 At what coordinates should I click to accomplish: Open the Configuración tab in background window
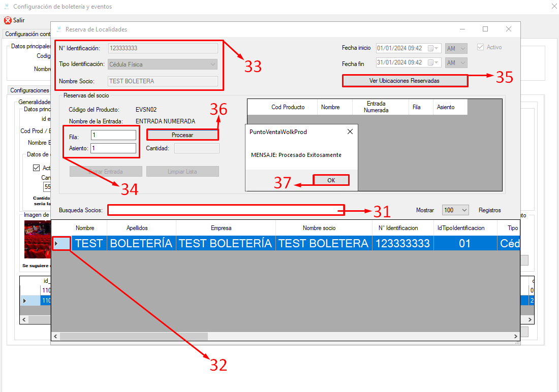click(x=27, y=34)
